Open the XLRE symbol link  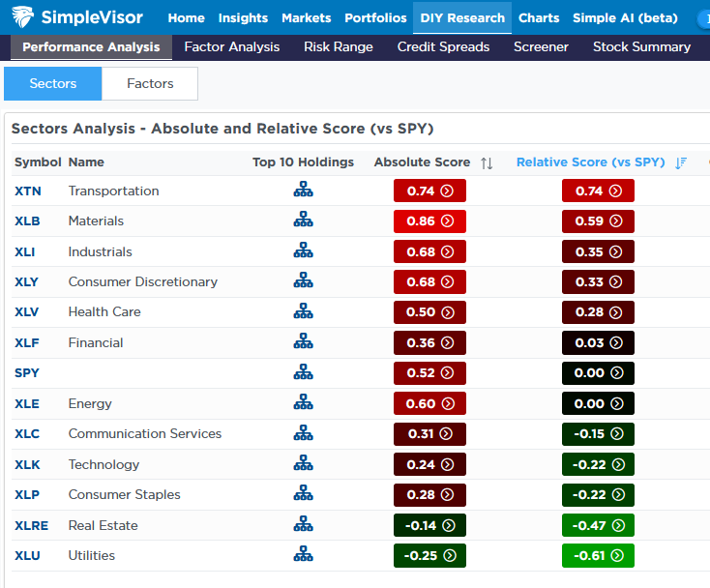point(30,525)
